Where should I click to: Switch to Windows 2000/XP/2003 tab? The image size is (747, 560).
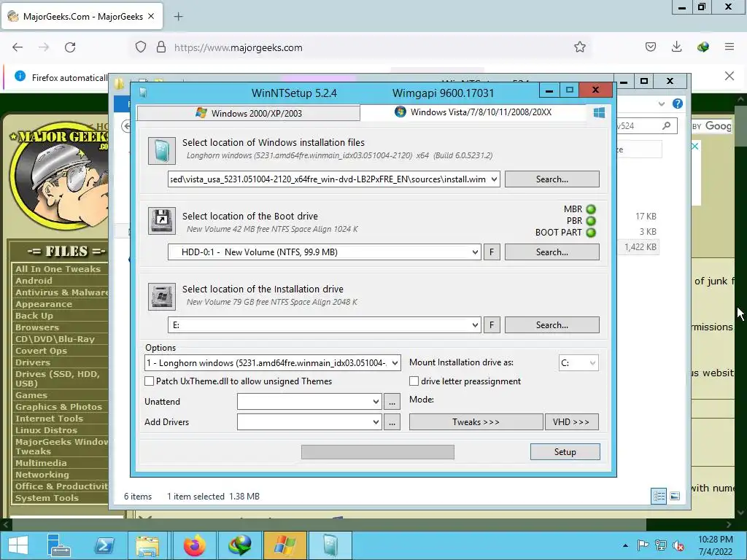(248, 113)
